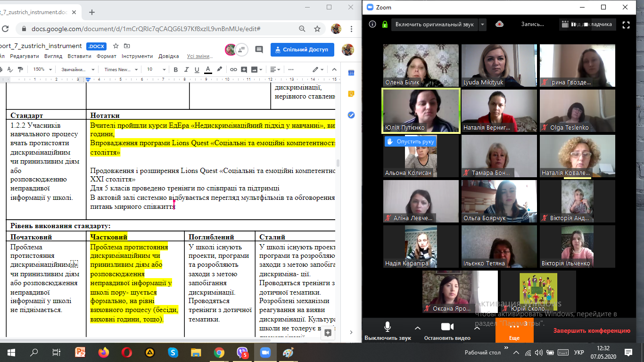The width and height of the screenshot is (644, 362).
Task: Open highlight color marker tool
Action: tap(219, 69)
